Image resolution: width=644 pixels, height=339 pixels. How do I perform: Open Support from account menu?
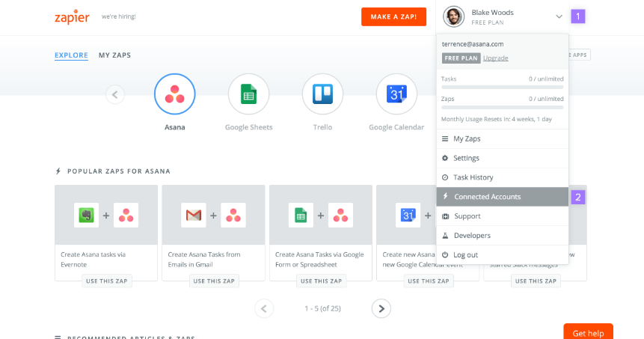[x=503, y=216]
